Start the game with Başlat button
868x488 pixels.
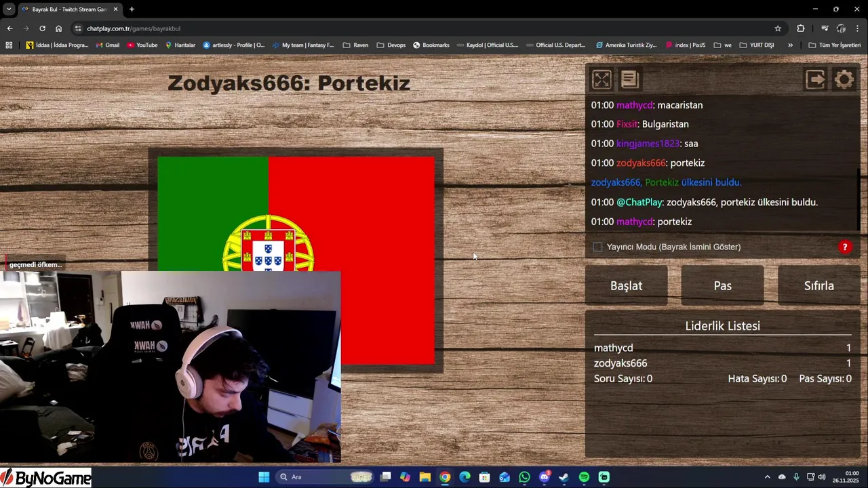click(626, 285)
